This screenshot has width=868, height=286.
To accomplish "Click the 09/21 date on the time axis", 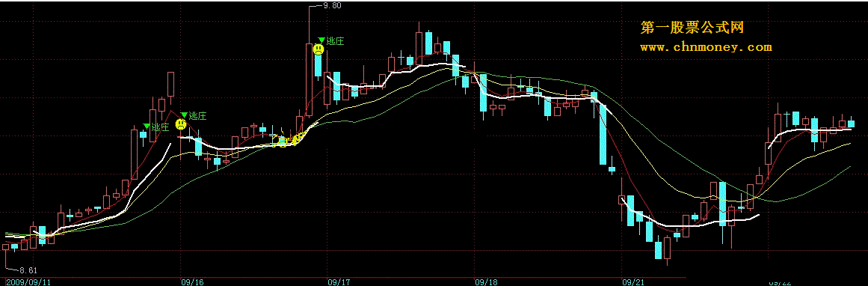I will coord(632,282).
